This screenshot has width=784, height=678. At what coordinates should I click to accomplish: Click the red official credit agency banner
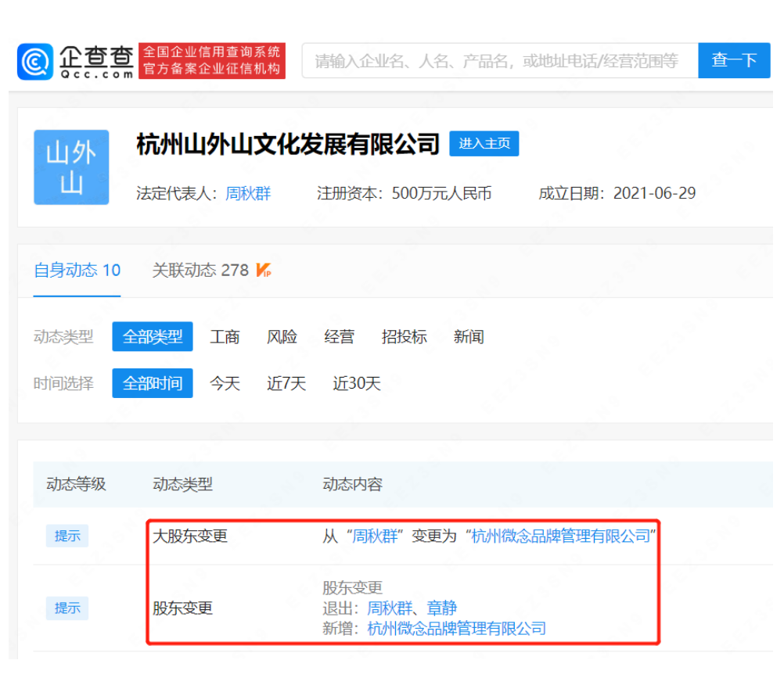click(211, 60)
